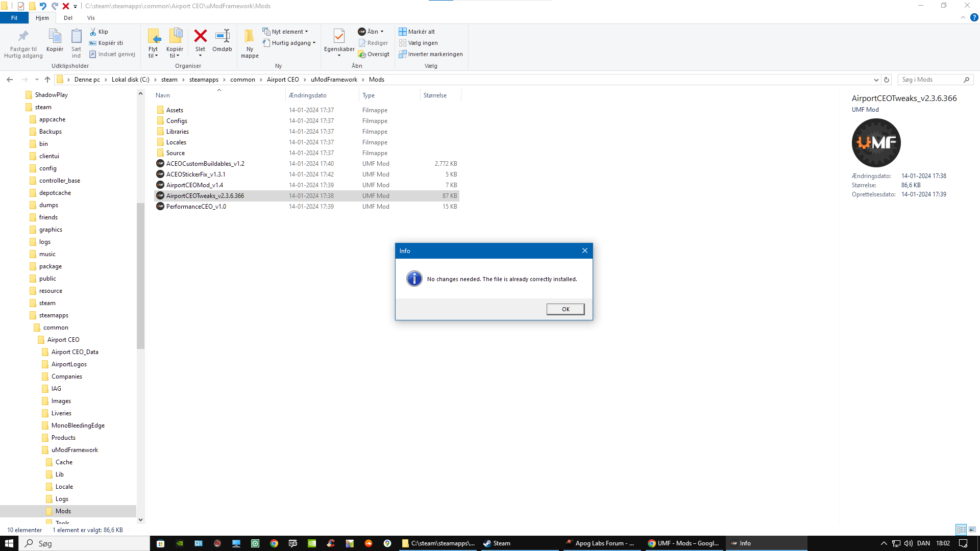Click the address bar refresh icon
Image resolution: width=980 pixels, height=551 pixels.
point(887,80)
